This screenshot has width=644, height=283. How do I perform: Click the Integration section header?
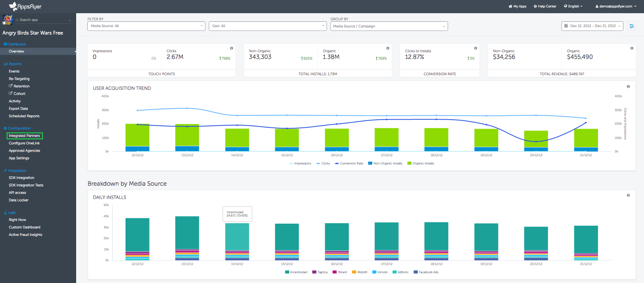point(15,171)
